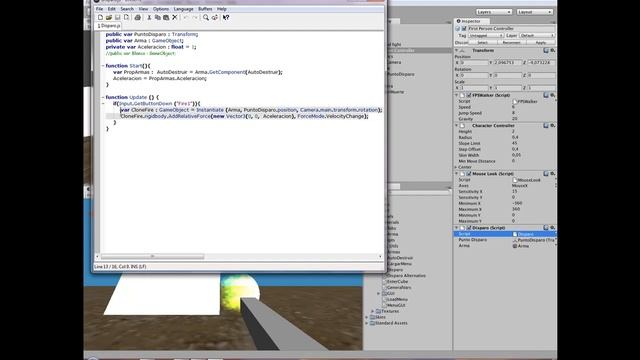The image size is (640, 360).
Task: Select the selected Script row in Disparo component
Action: (x=505, y=234)
